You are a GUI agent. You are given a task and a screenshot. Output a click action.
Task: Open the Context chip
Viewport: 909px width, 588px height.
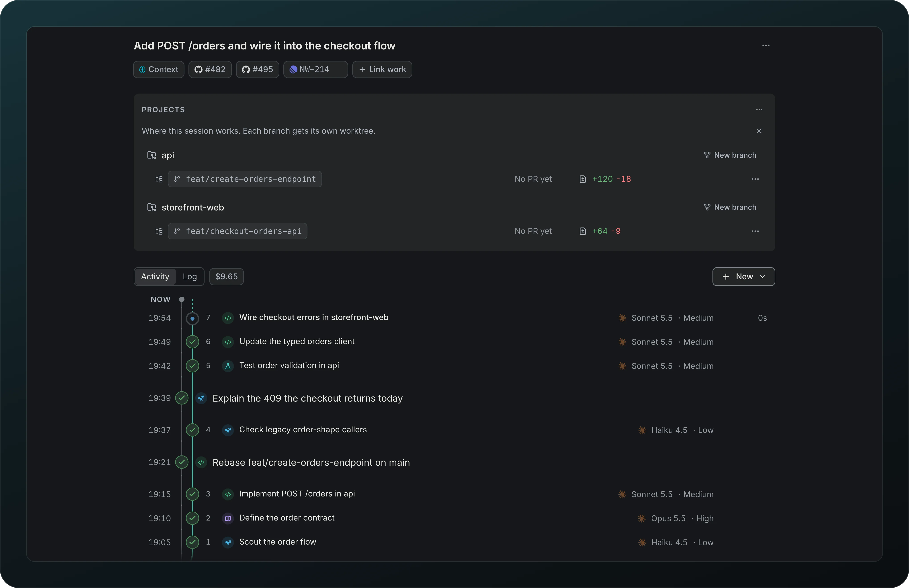tap(158, 69)
